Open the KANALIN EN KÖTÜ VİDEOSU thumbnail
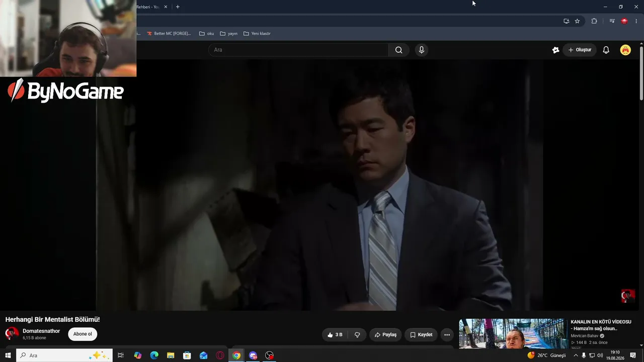This screenshot has height=362, width=644. 513,334
